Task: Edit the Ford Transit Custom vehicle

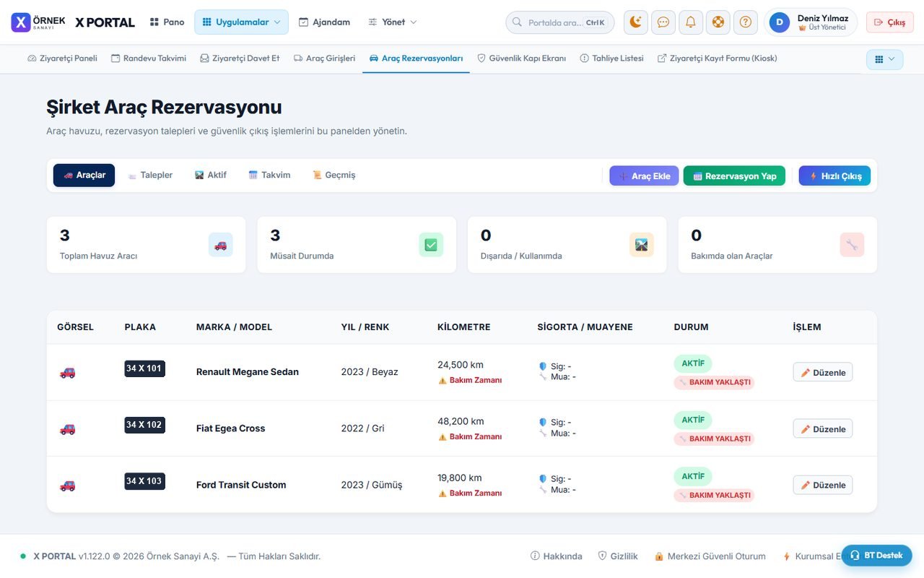Action: click(823, 485)
